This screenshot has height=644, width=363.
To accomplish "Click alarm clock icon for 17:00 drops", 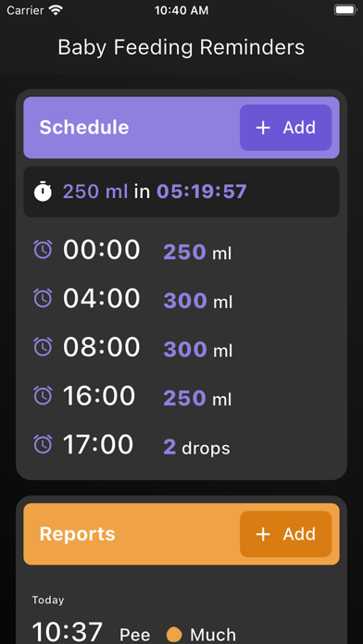I will (43, 444).
